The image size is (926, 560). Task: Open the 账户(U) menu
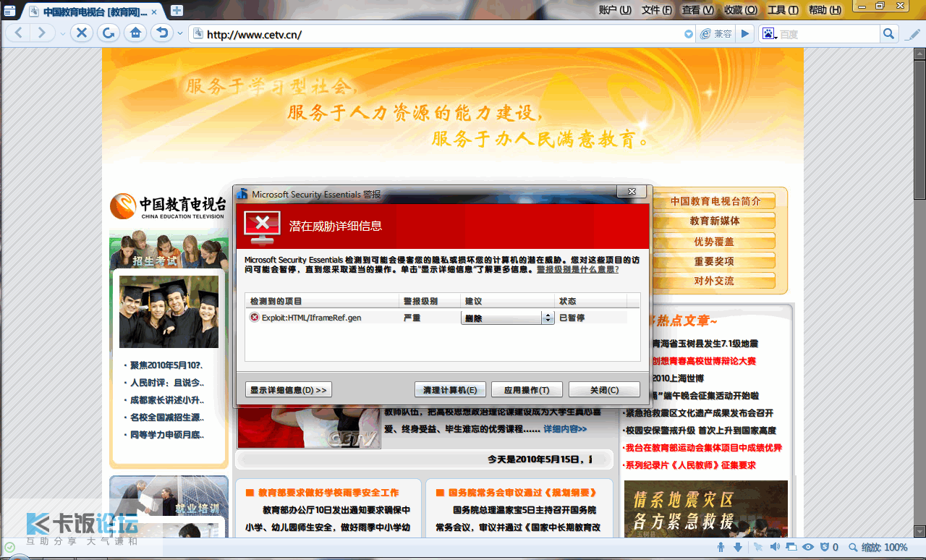(x=615, y=10)
